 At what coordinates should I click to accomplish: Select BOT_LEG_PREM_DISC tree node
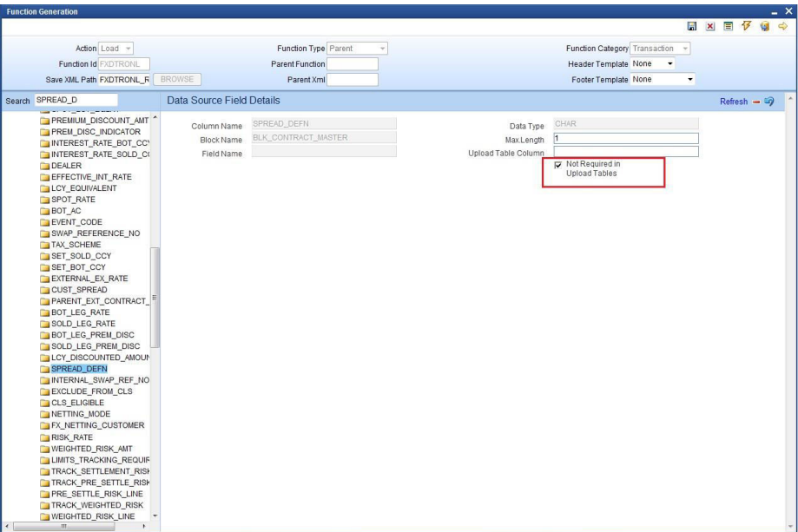[93, 335]
